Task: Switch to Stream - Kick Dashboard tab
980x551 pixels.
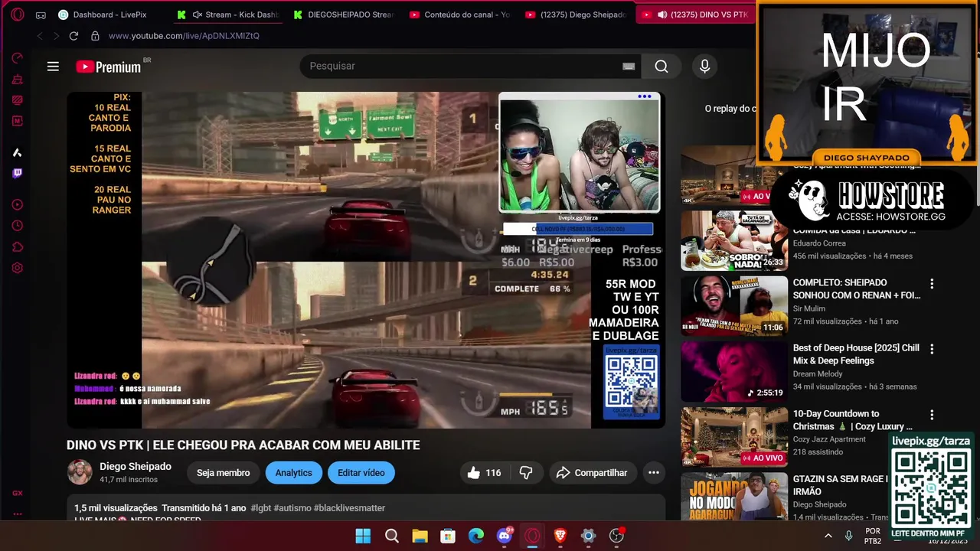Action: pos(227,15)
